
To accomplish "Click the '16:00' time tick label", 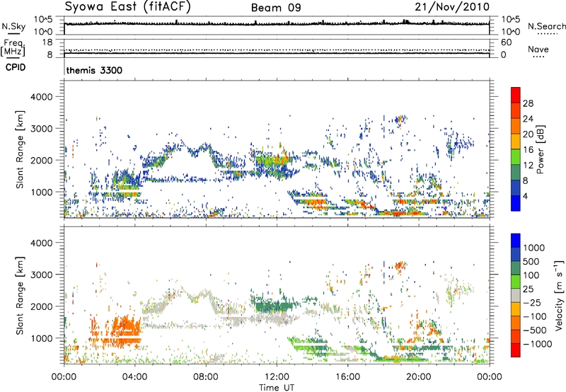I will [347, 377].
